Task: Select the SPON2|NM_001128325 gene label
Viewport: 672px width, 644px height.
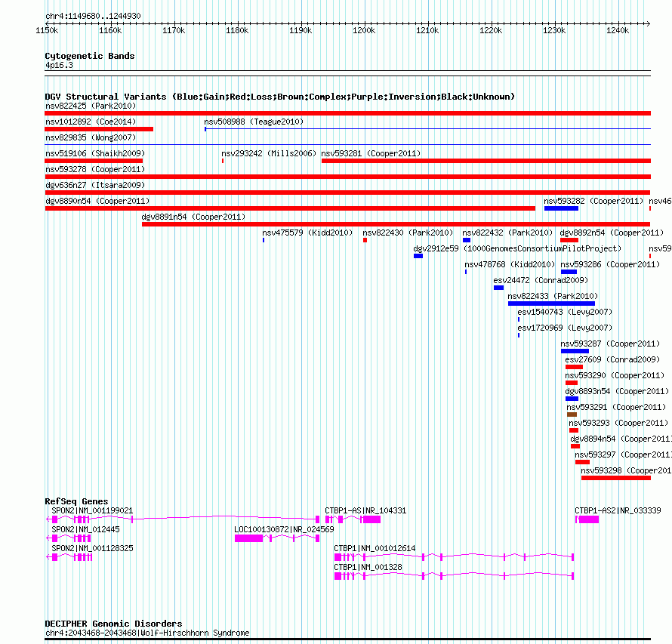Action: coord(92,548)
